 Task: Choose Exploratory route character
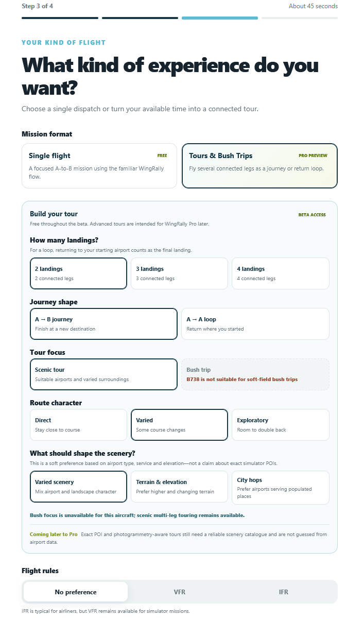pos(281,425)
